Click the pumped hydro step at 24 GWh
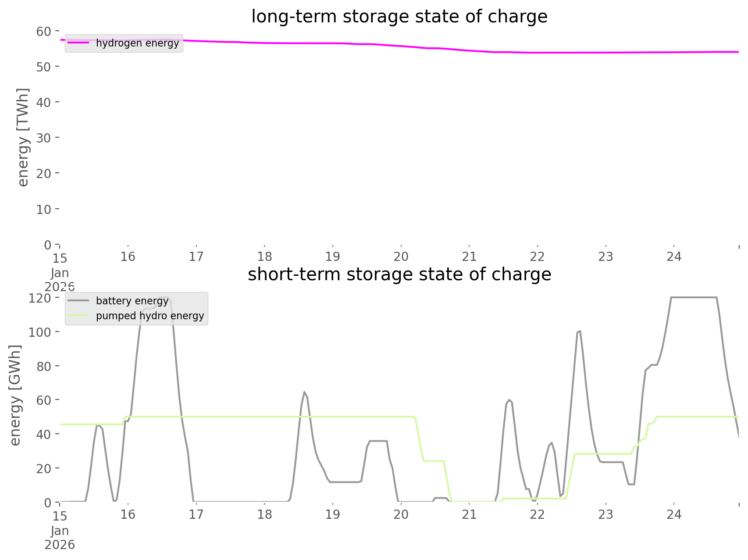Viewport: 748px width, 560px height. [434, 461]
